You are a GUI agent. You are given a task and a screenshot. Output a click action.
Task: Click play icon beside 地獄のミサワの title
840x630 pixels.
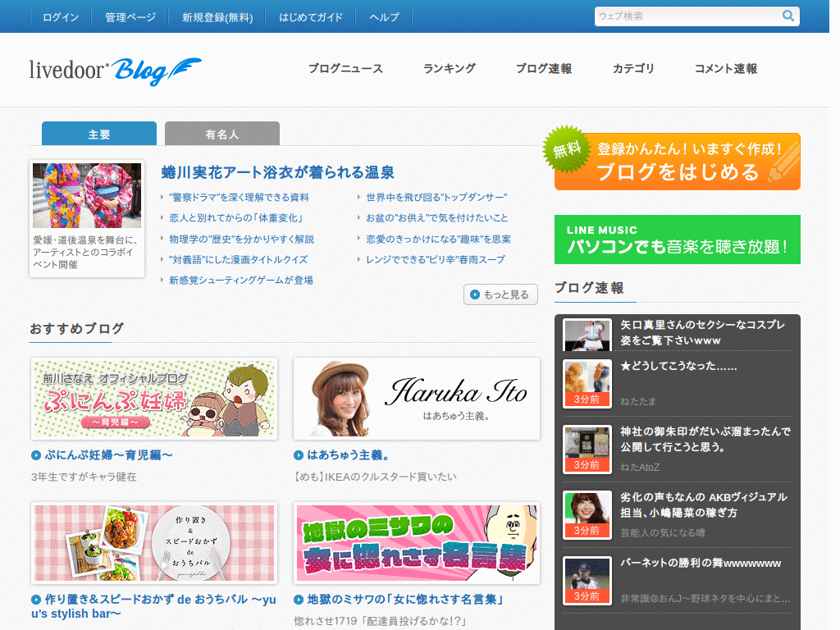coord(299,600)
